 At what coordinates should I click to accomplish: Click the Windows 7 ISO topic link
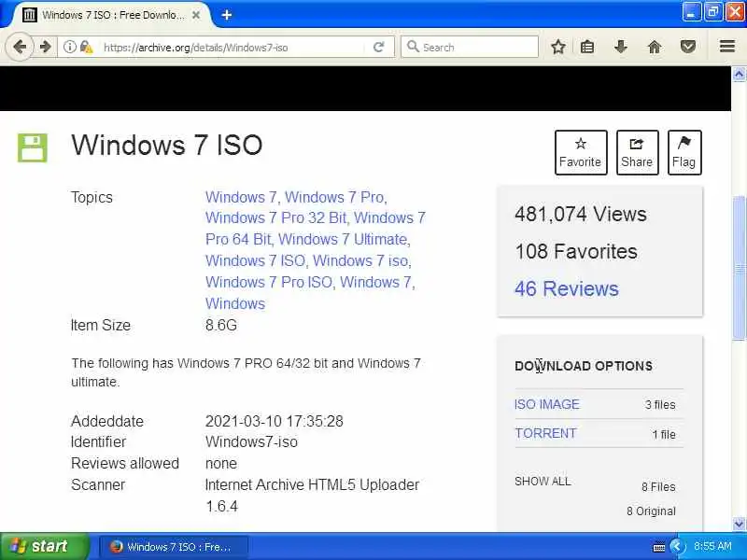click(x=255, y=260)
